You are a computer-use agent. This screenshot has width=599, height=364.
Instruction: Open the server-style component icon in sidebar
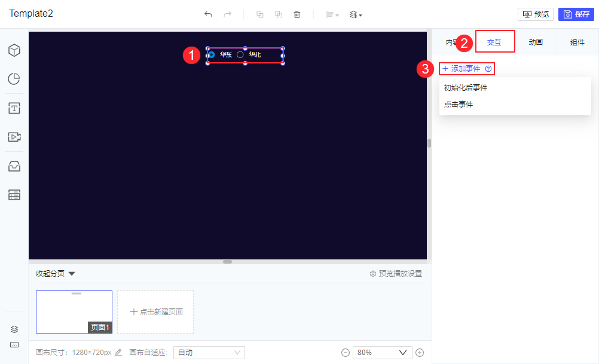coord(14,195)
